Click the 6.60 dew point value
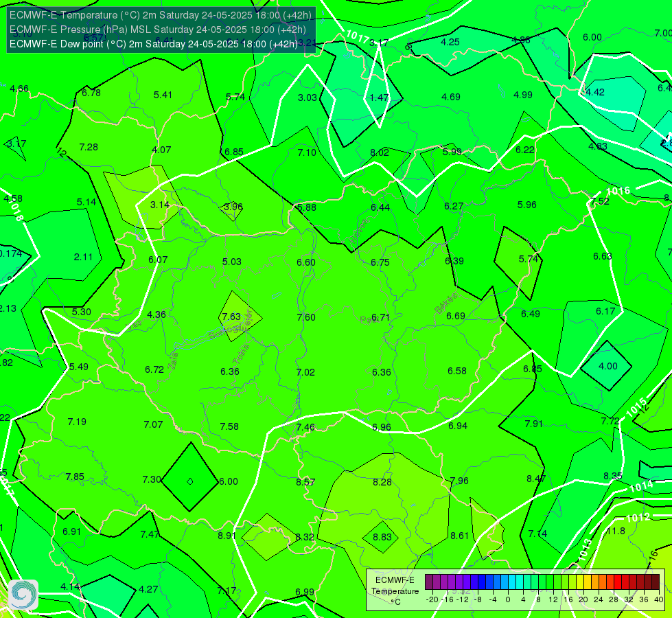 point(306,262)
